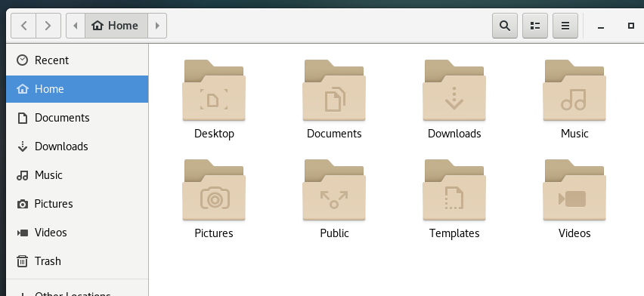Click the path bar right scroll arrow

[157, 26]
